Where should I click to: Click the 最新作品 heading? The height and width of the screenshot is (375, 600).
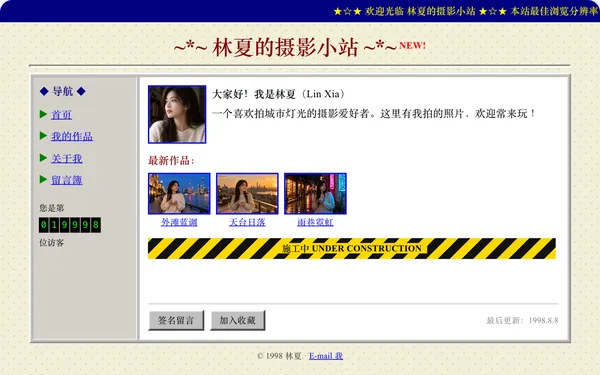click(x=171, y=161)
